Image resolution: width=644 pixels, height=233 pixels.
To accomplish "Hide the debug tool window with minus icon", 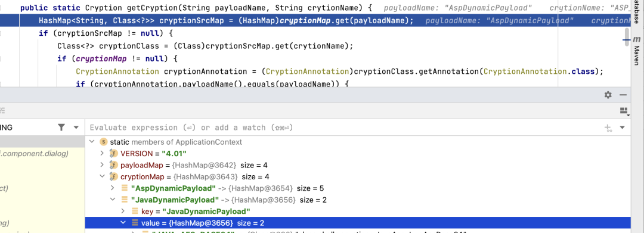I will 623,95.
